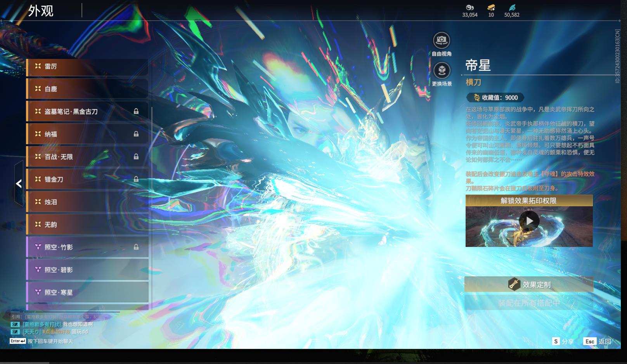Click the #点击加好友 add-friend link in chat

tap(56, 332)
